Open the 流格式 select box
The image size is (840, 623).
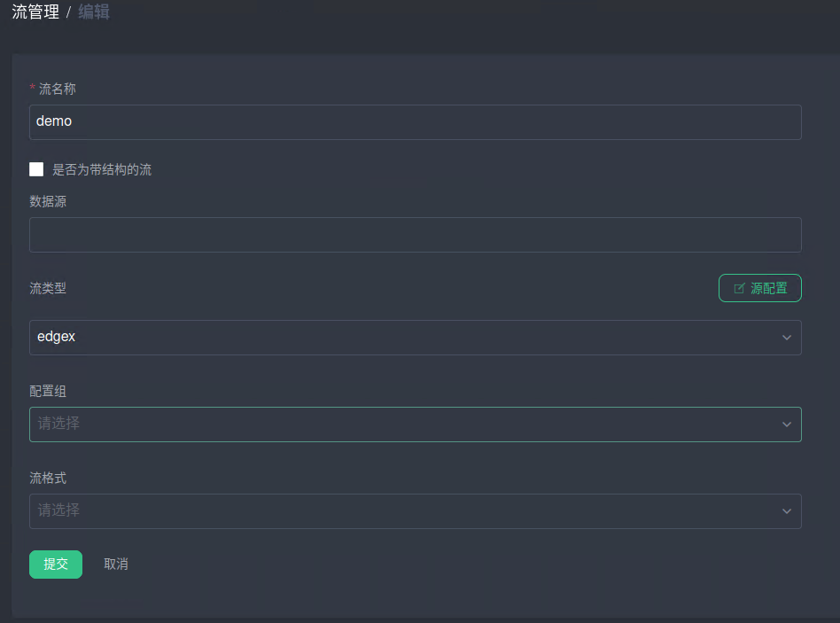point(415,511)
